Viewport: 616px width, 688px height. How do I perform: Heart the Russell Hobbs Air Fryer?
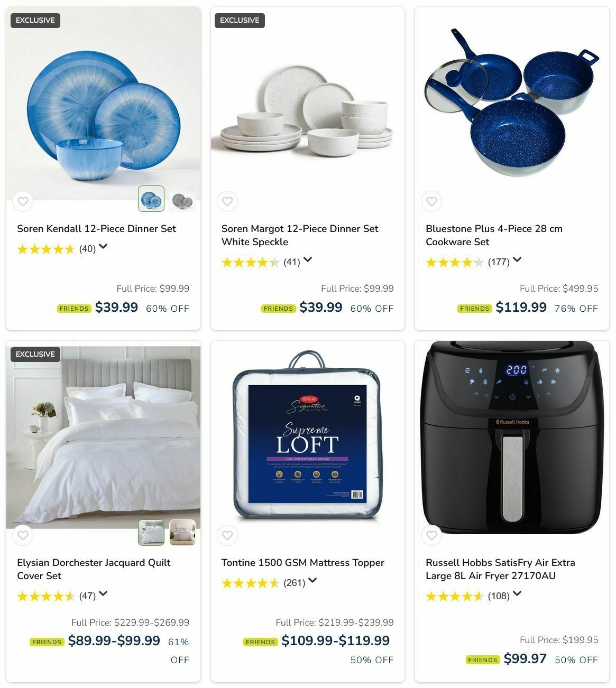pos(431,535)
